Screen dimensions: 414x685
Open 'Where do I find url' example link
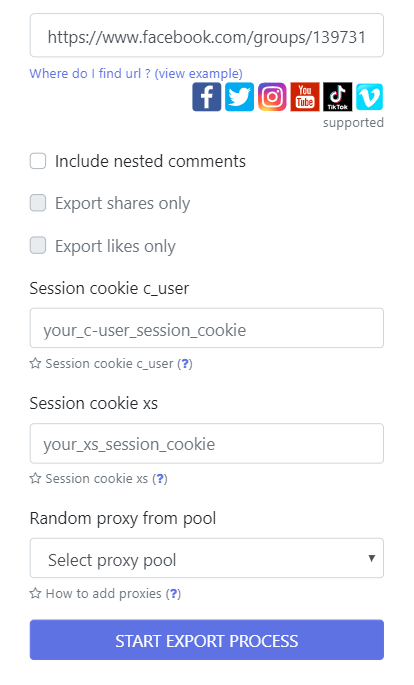point(136,73)
